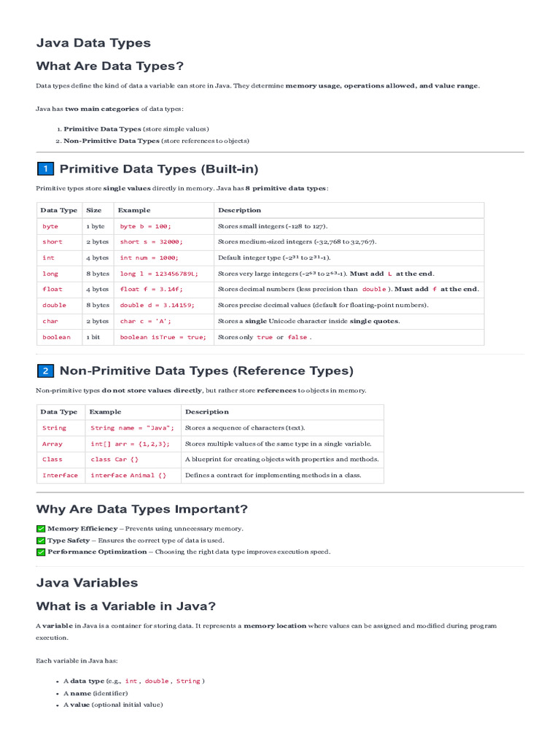Click the "Java Data Types" main heading
The image size is (560, 747).
(93, 43)
